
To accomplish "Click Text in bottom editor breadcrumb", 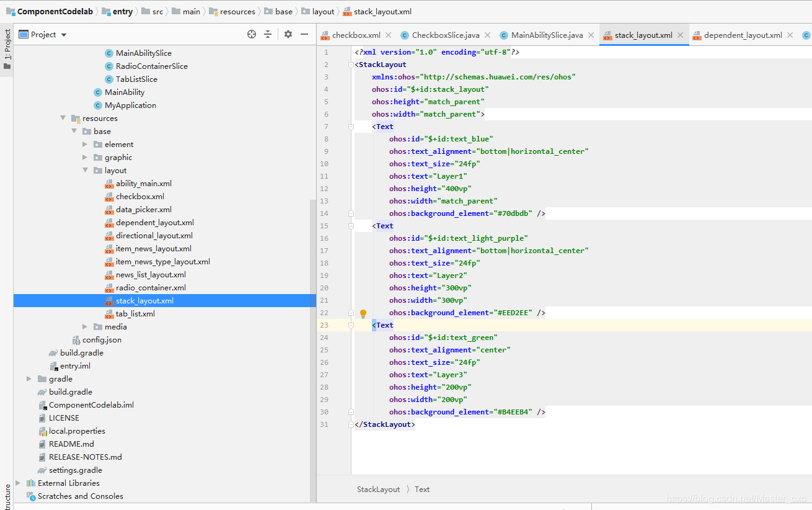I will pyautogui.click(x=422, y=490).
